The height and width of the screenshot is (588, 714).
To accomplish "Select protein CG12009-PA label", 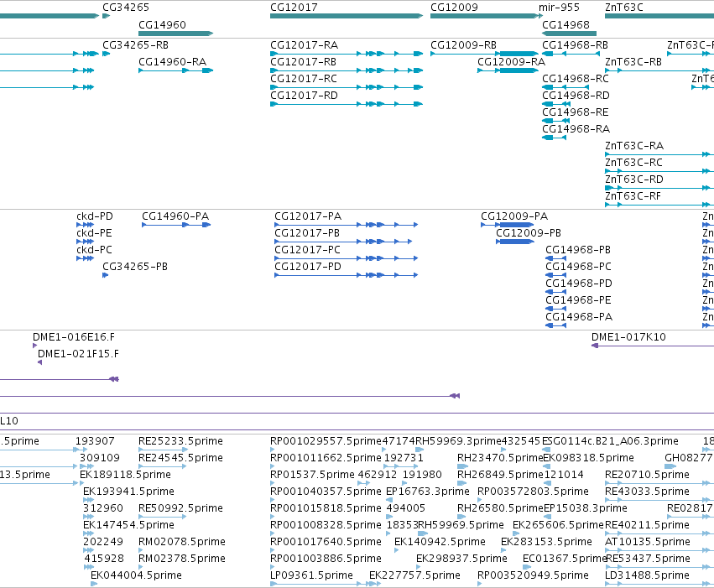I will pyautogui.click(x=514, y=216).
